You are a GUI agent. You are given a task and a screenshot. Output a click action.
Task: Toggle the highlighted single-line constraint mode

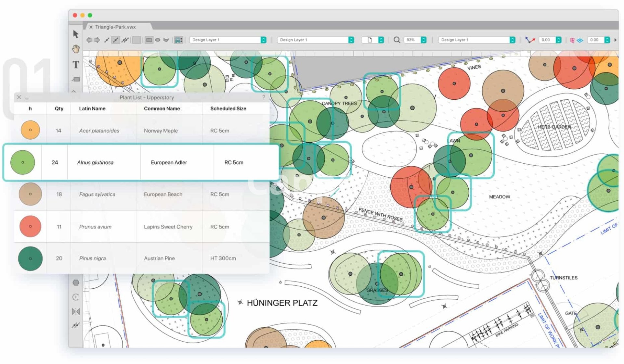[x=115, y=40]
